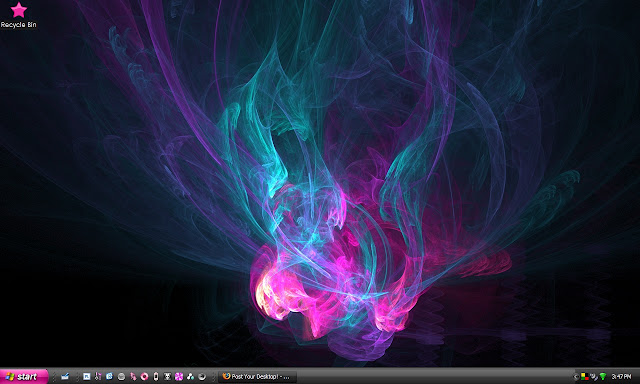This screenshot has width=640, height=384.
Task: Launch the white player device quick launch icon
Action: tap(156, 376)
